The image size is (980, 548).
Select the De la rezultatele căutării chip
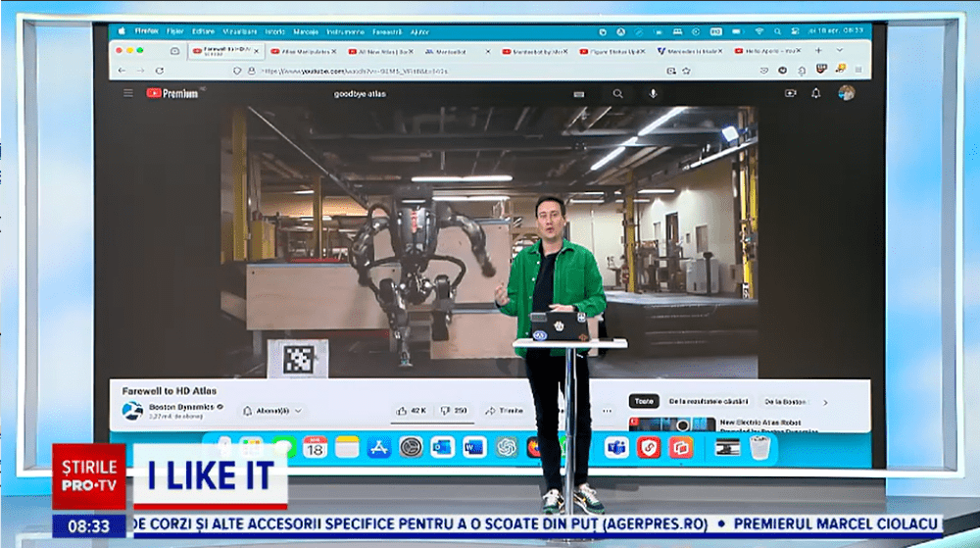709,401
